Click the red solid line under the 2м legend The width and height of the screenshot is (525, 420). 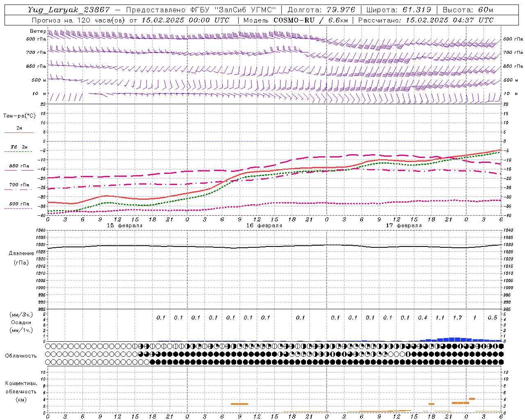tap(19, 133)
